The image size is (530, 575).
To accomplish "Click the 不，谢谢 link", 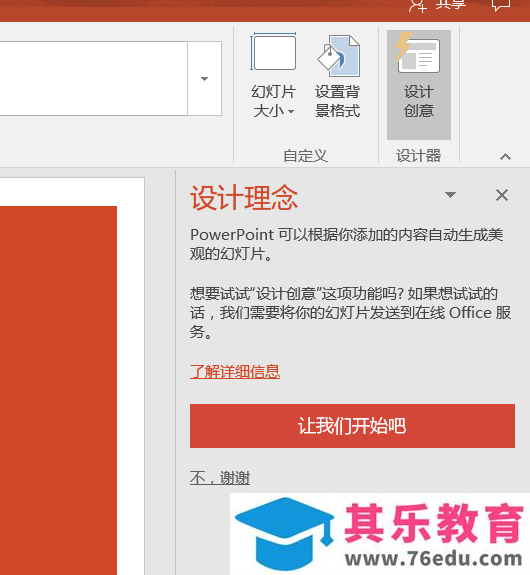I will pos(220,478).
